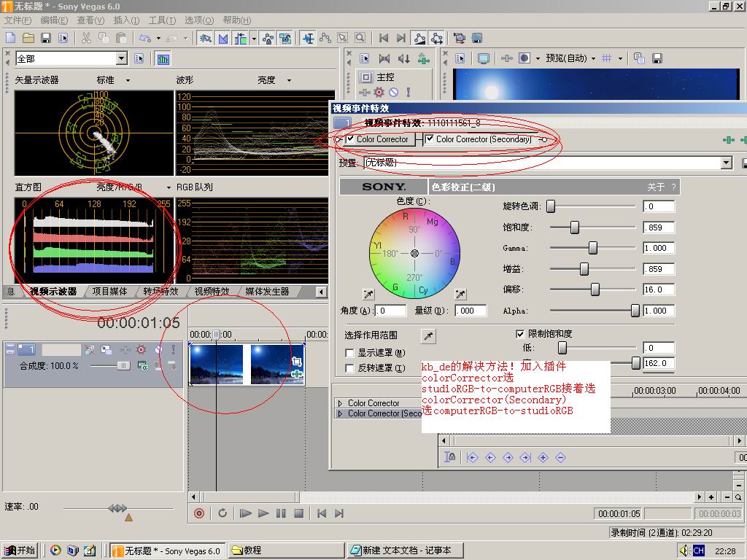Click the Color Corrector (Secondary) chain button
747x560 pixels.
[480, 139]
